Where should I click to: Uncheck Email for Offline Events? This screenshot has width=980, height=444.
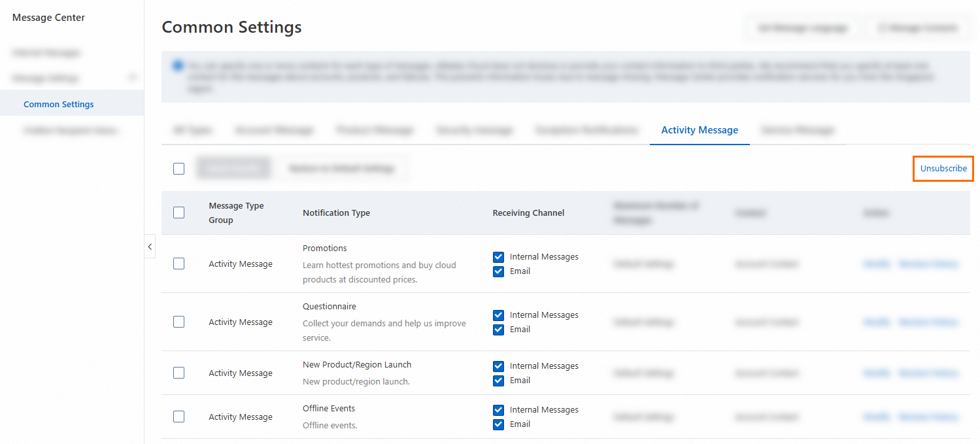[x=499, y=424]
